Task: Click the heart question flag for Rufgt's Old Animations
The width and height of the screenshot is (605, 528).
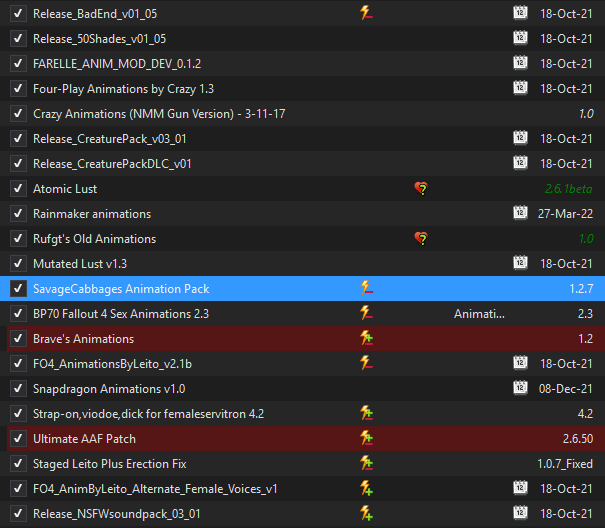Action: coord(421,238)
